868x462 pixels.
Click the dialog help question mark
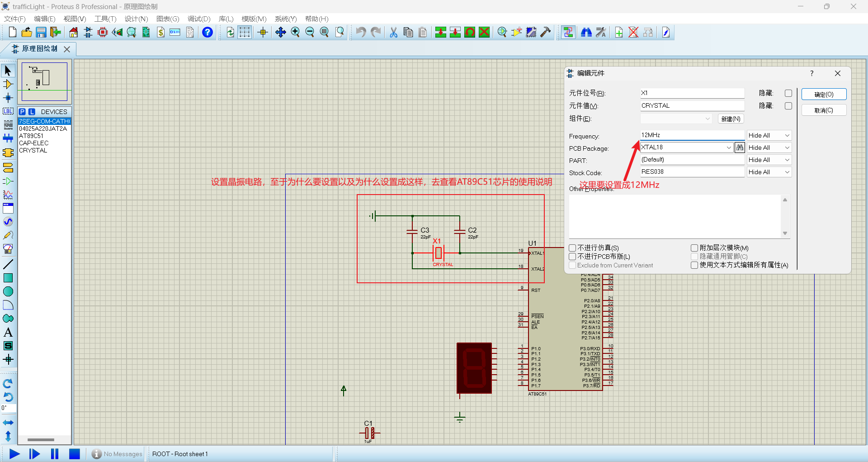click(x=812, y=73)
